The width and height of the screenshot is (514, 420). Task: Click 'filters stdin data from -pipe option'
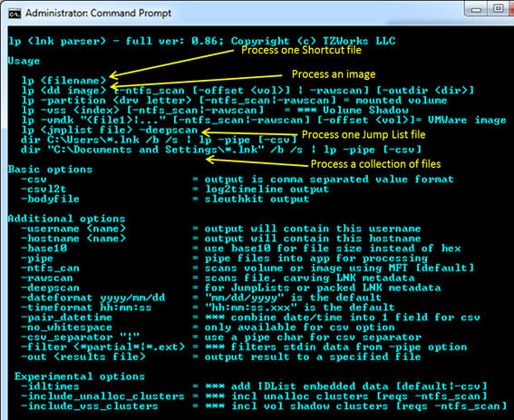[x=349, y=347]
